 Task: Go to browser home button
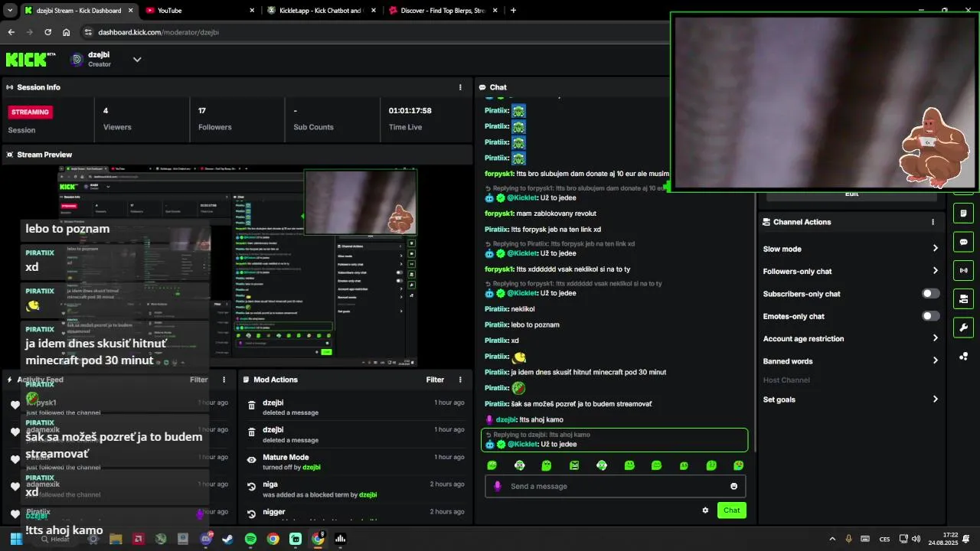pyautogui.click(x=67, y=32)
